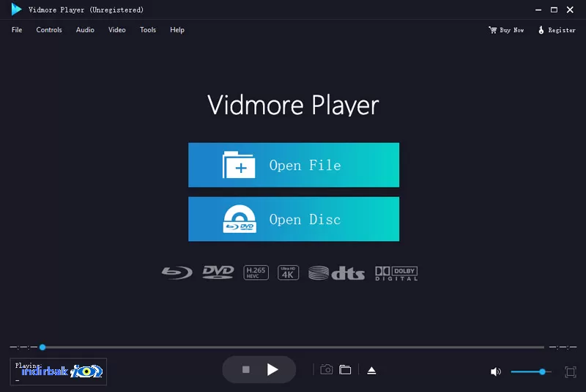Screen dimensions: 586x392
Task: Start playback with the Play button
Action: click(272, 369)
